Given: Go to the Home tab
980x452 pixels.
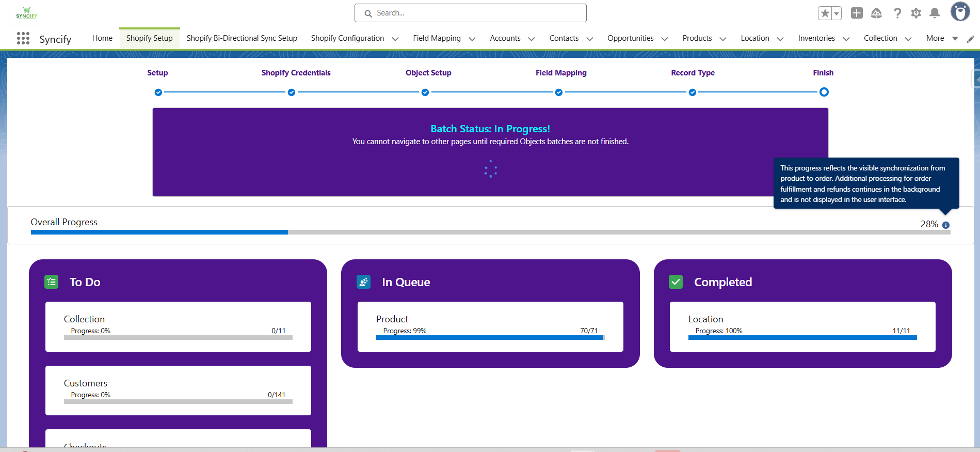Looking at the screenshot, I should coord(102,38).
